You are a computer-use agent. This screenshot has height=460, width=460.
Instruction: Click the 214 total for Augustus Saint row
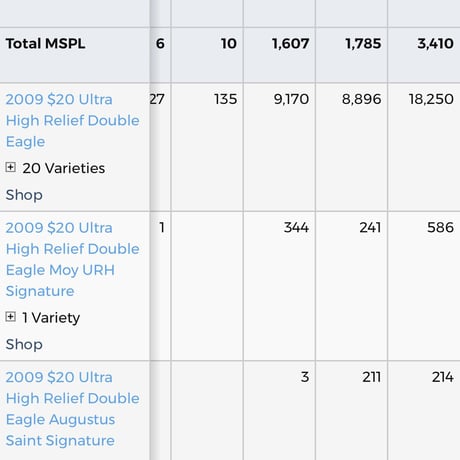442,377
